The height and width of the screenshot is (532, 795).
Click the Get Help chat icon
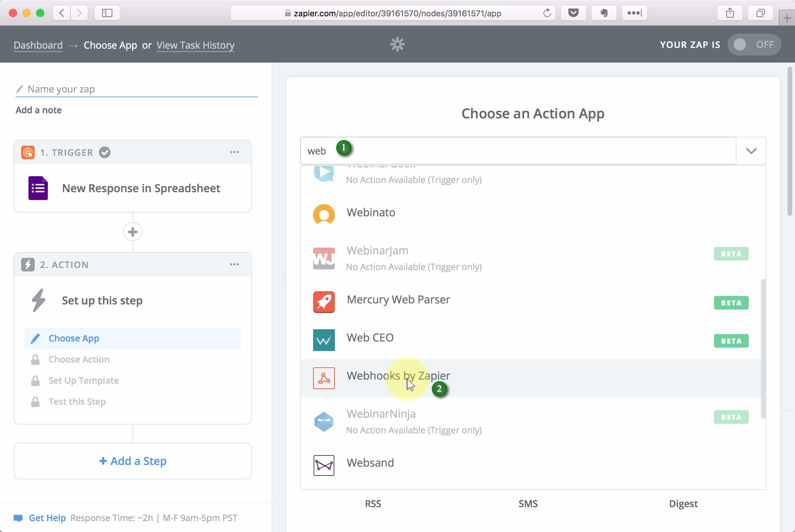click(x=18, y=518)
